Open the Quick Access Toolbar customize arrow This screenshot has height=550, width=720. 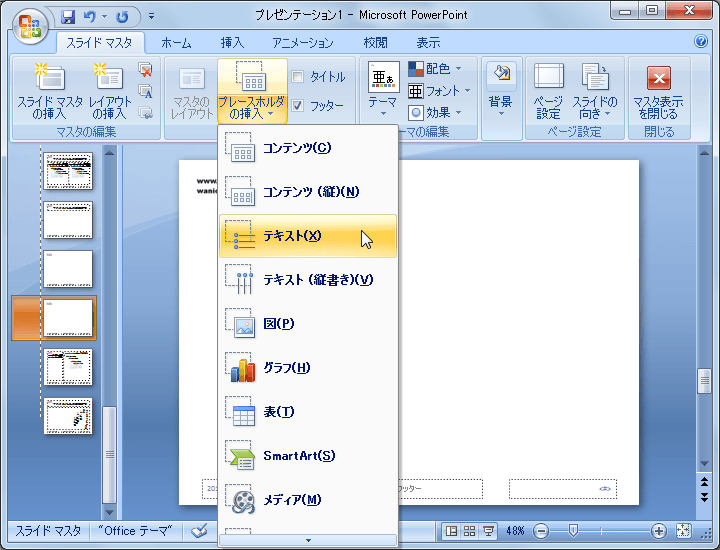pos(151,17)
